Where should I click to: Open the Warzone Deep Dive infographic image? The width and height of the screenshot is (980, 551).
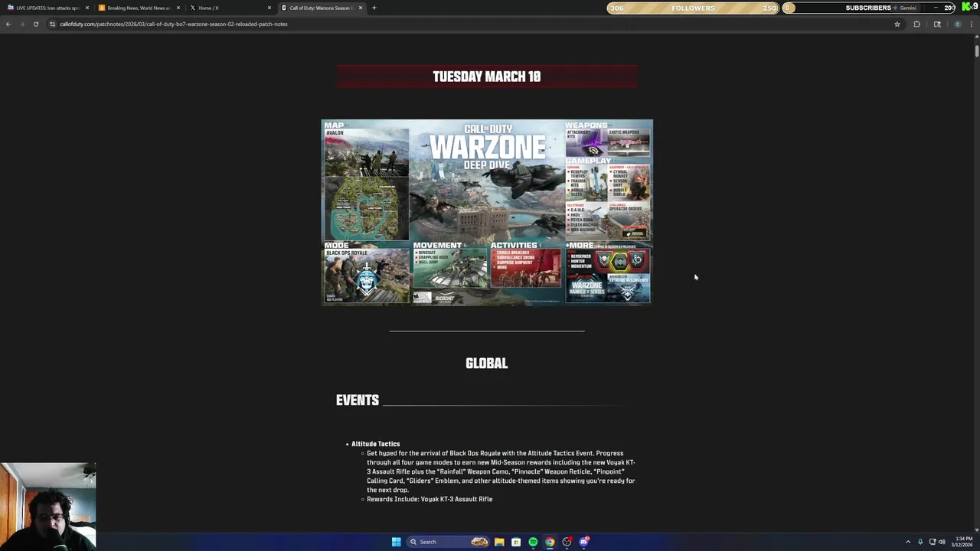[x=487, y=212]
